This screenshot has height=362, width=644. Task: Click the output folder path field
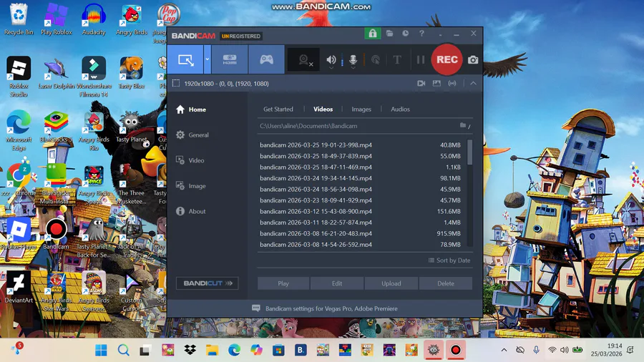click(x=357, y=126)
